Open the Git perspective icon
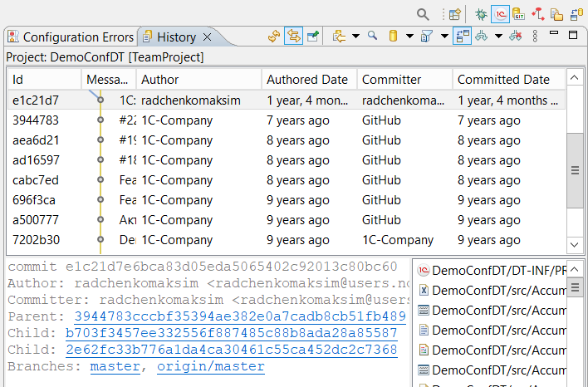 point(519,14)
